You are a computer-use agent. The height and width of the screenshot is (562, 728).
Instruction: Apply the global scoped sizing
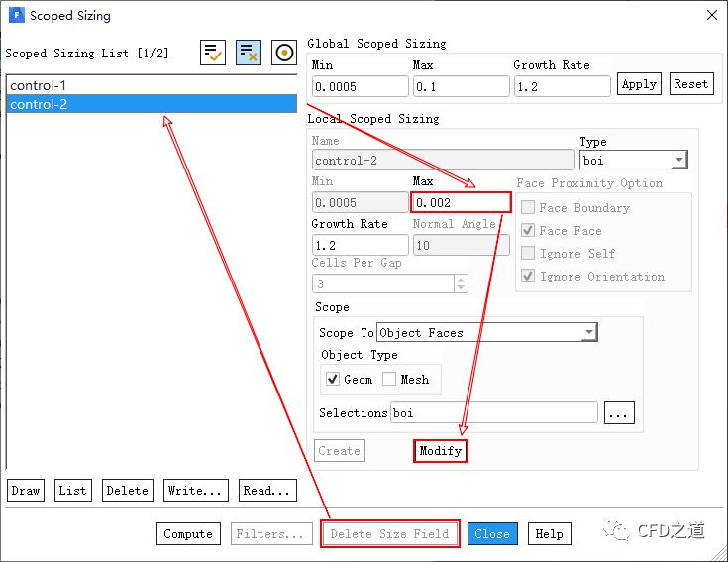click(639, 84)
